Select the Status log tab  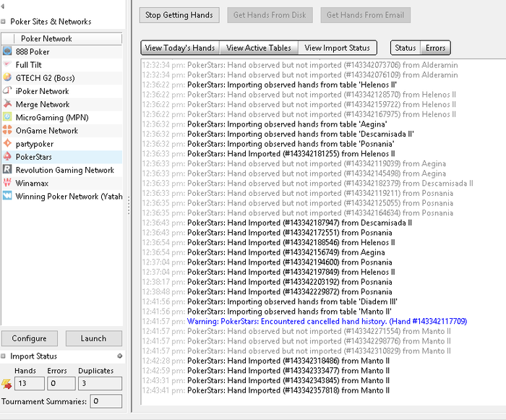pyautogui.click(x=406, y=48)
